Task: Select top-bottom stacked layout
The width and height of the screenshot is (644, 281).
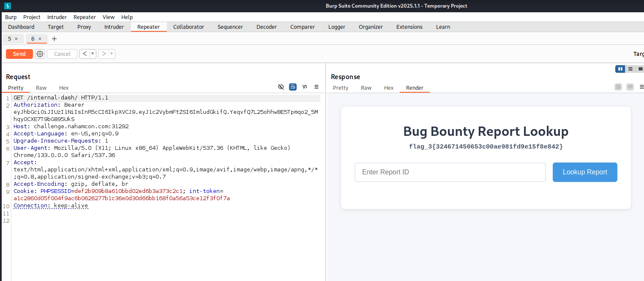Action: (630, 69)
